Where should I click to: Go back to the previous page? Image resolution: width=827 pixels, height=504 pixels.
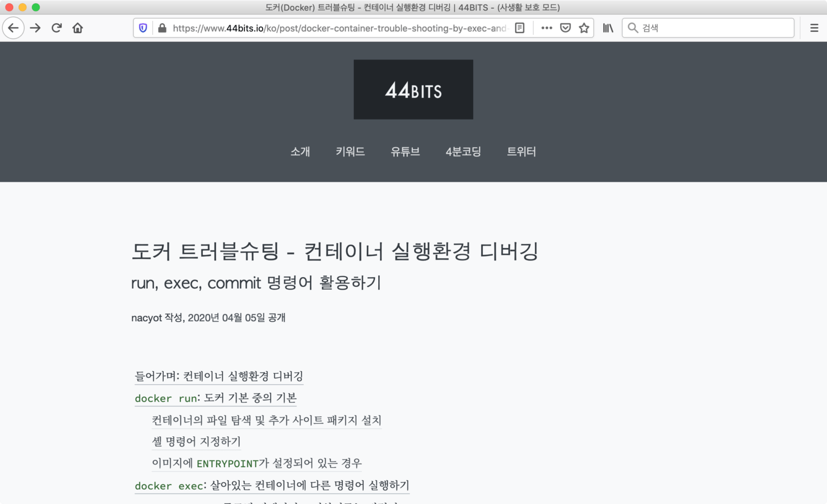[13, 28]
